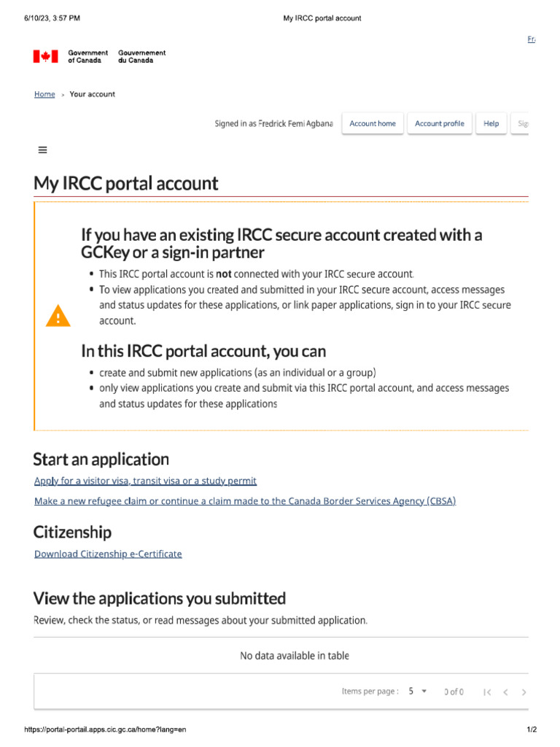Switch language via the Français link
Viewport: 560px width, 747px height.
531,39
